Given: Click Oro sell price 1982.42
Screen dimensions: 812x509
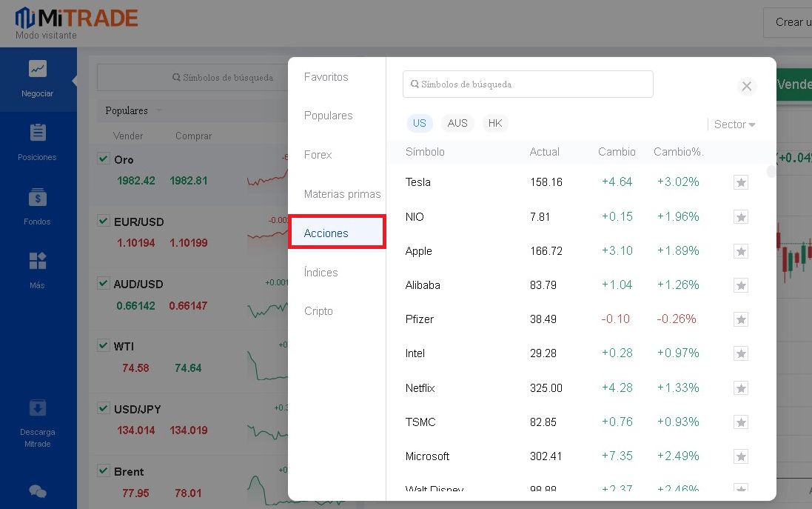Looking at the screenshot, I should [x=135, y=180].
